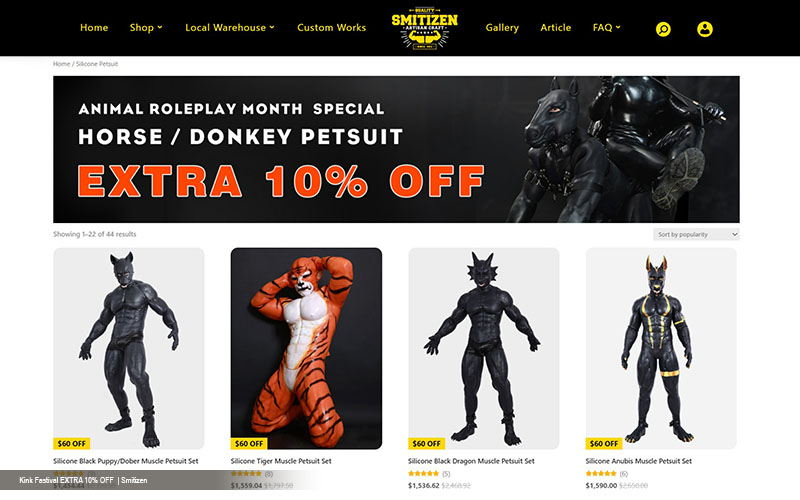
Task: Click star rating under Anubis petsuit
Action: [x=601, y=473]
